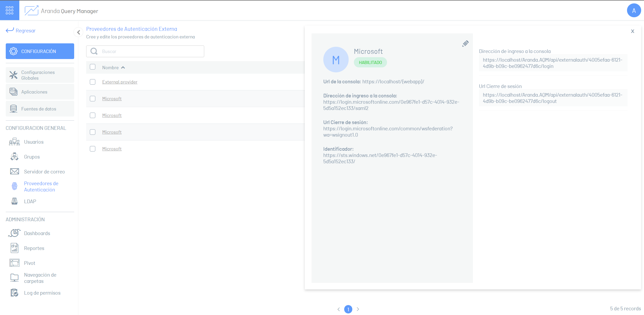This screenshot has height=315, width=644.
Task: Check the first Microsoft row checkbox
Action: pyautogui.click(x=92, y=98)
